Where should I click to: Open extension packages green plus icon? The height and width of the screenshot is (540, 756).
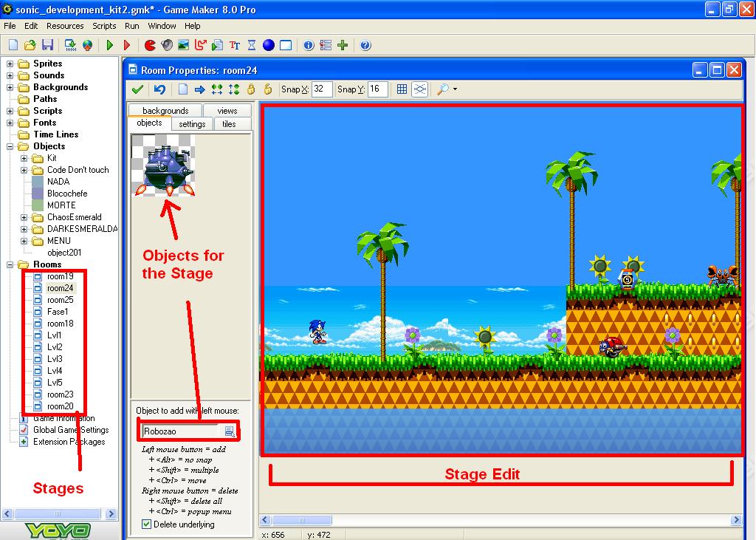(x=343, y=45)
